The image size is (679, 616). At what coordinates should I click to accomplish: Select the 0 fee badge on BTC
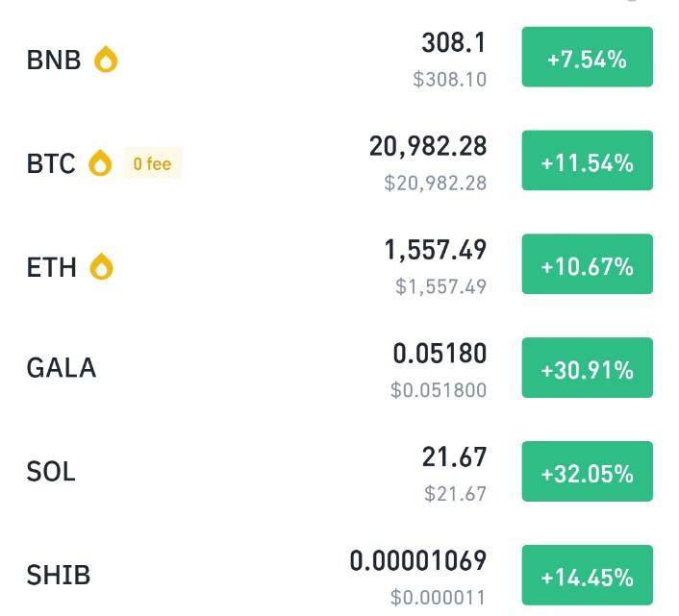[152, 163]
